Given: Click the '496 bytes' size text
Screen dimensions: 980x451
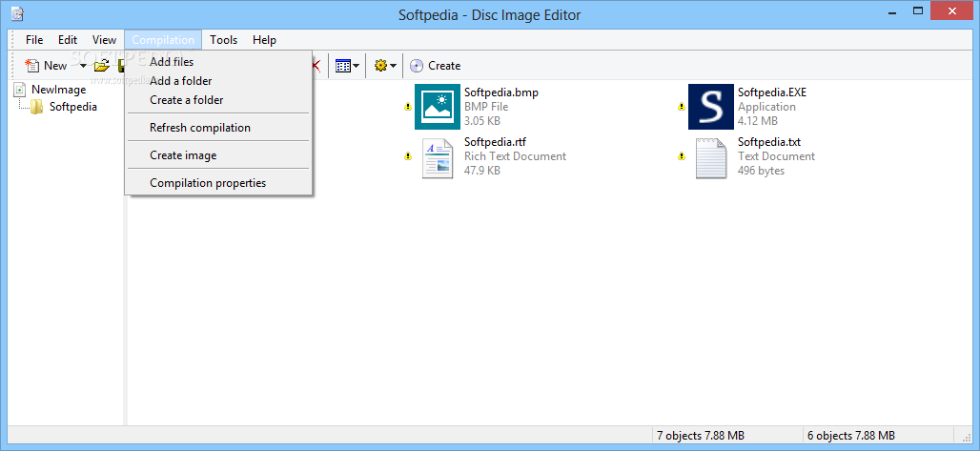Looking at the screenshot, I should tap(761, 170).
